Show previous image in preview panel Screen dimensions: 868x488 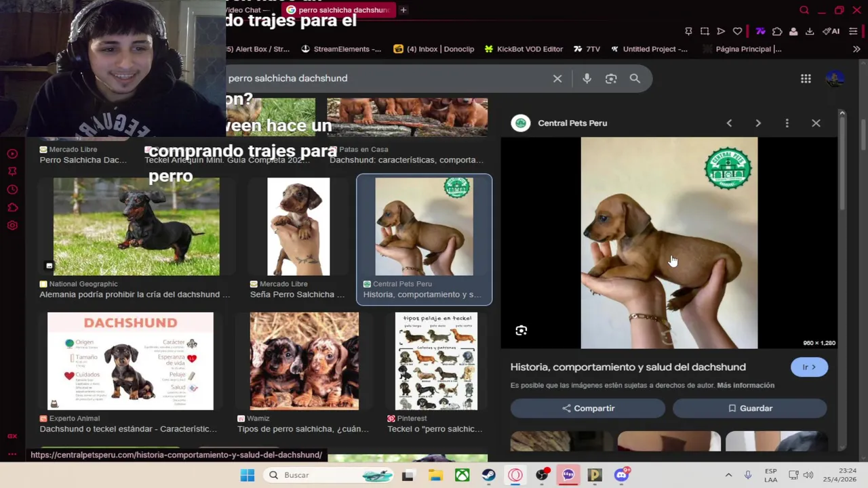click(x=729, y=123)
